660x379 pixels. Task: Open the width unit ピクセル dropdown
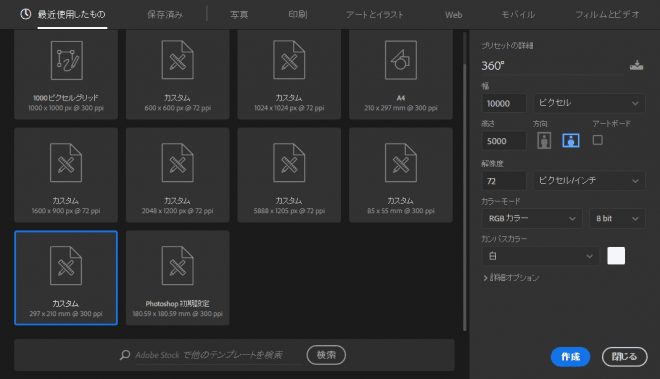click(x=589, y=103)
